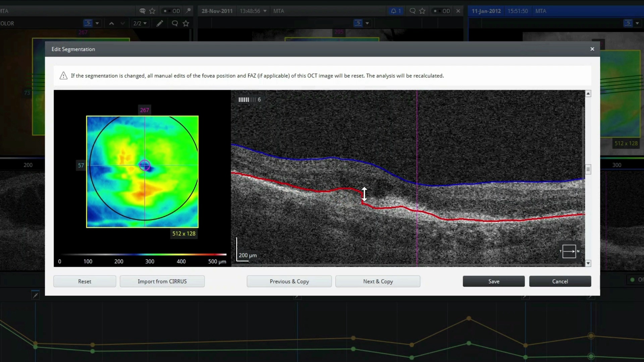Click pencil icon above the trend graph
Screen dimensions: 644x362
[x=35, y=295]
